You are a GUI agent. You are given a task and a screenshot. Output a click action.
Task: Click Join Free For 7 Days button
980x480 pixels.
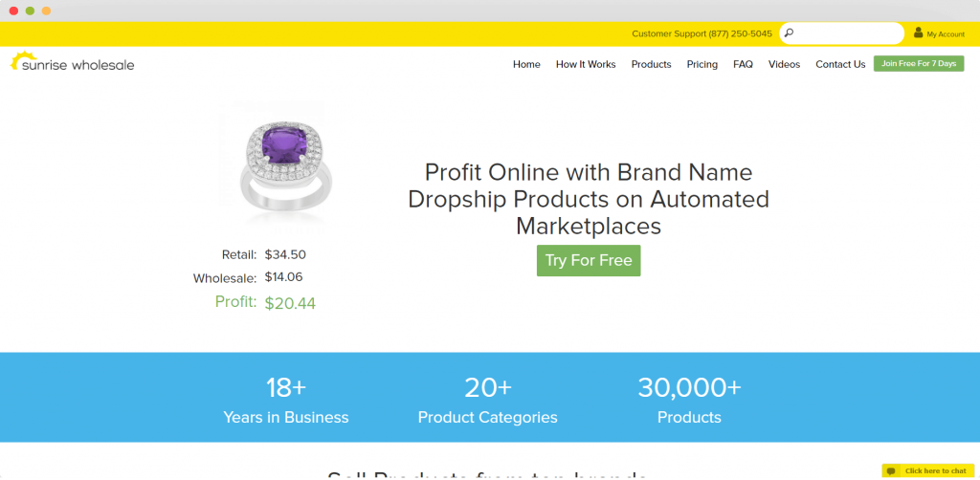919,64
